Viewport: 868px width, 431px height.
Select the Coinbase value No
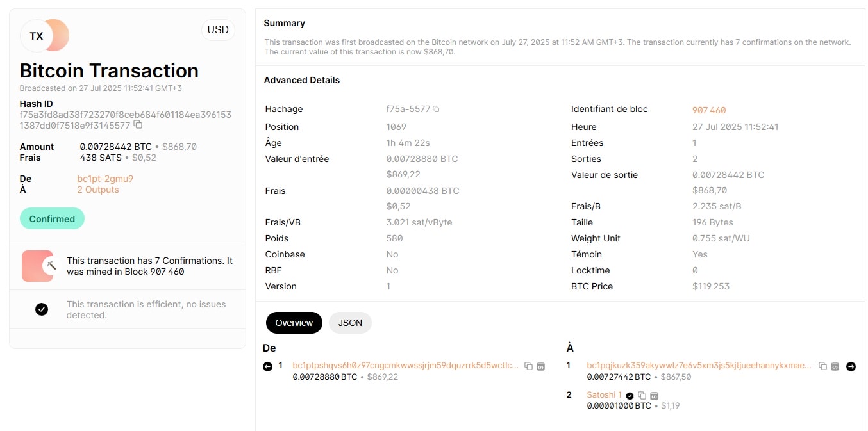pos(392,254)
